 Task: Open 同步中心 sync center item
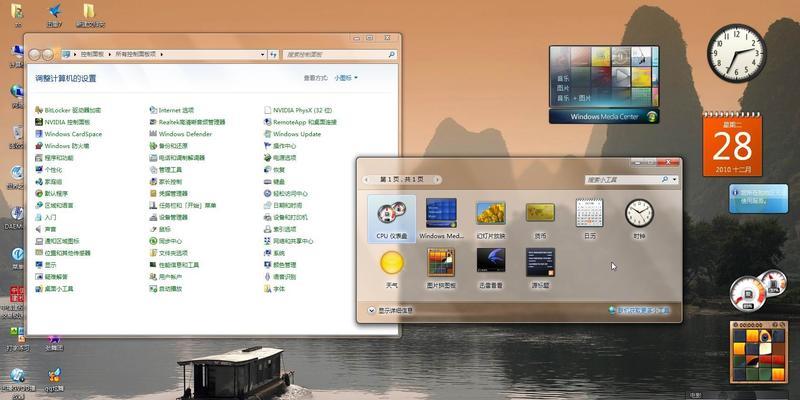point(166,241)
